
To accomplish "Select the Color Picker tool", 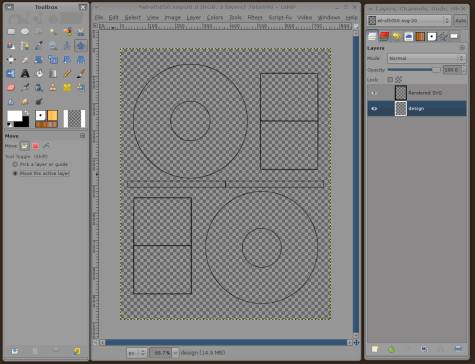I will 39,46.
